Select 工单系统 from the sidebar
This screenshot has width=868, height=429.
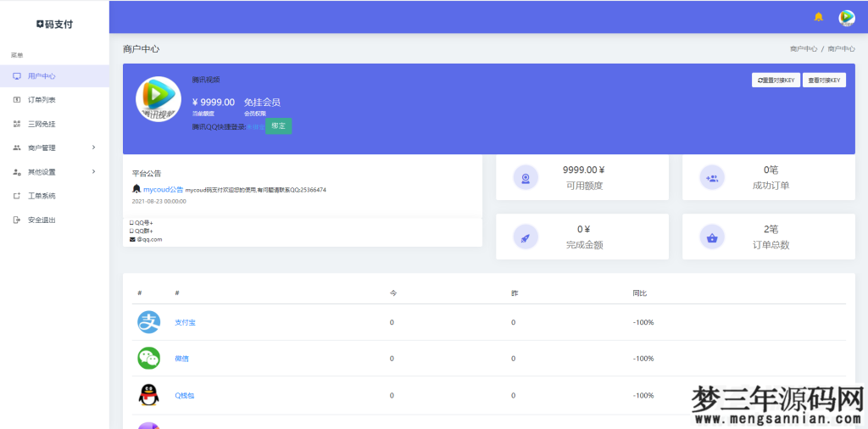pyautogui.click(x=42, y=196)
